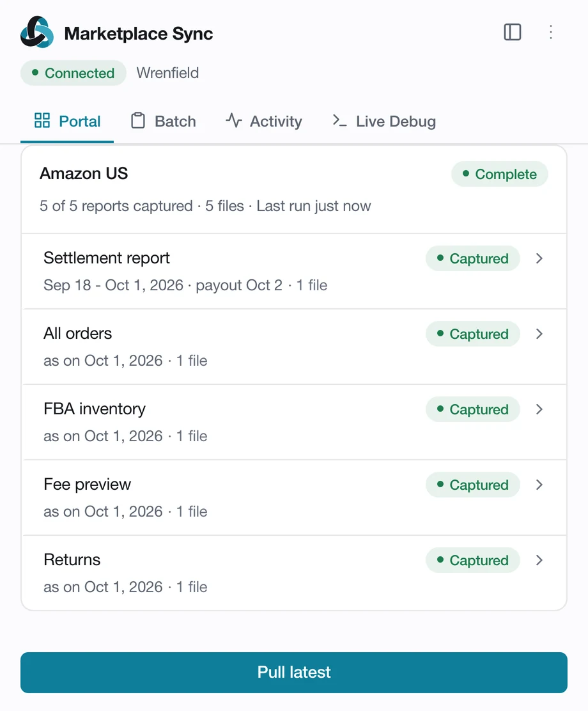Expand the Returns row chevron
Image resolution: width=588 pixels, height=711 pixels.
point(539,560)
